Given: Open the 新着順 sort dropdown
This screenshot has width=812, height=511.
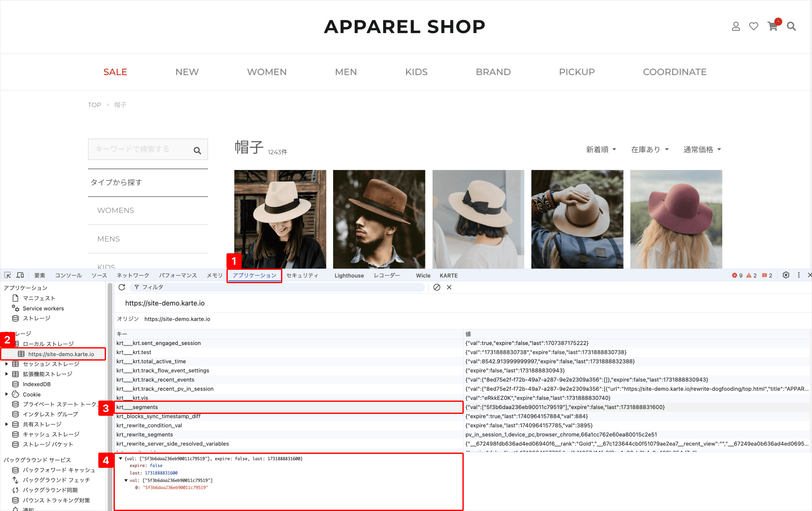Looking at the screenshot, I should click(x=600, y=149).
